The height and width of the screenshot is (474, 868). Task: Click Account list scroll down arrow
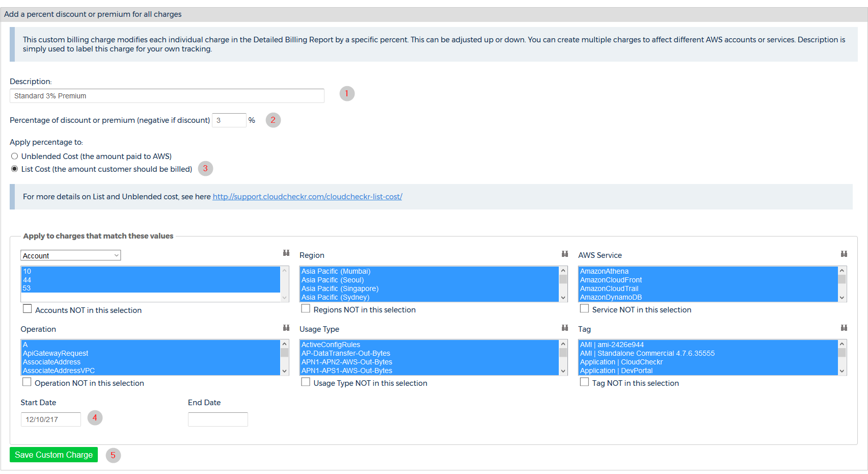pyautogui.click(x=285, y=298)
